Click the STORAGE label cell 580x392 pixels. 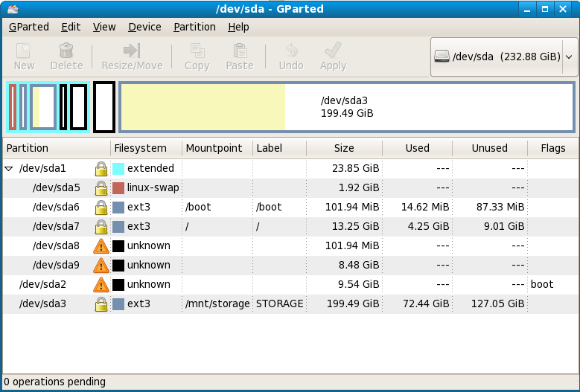280,304
